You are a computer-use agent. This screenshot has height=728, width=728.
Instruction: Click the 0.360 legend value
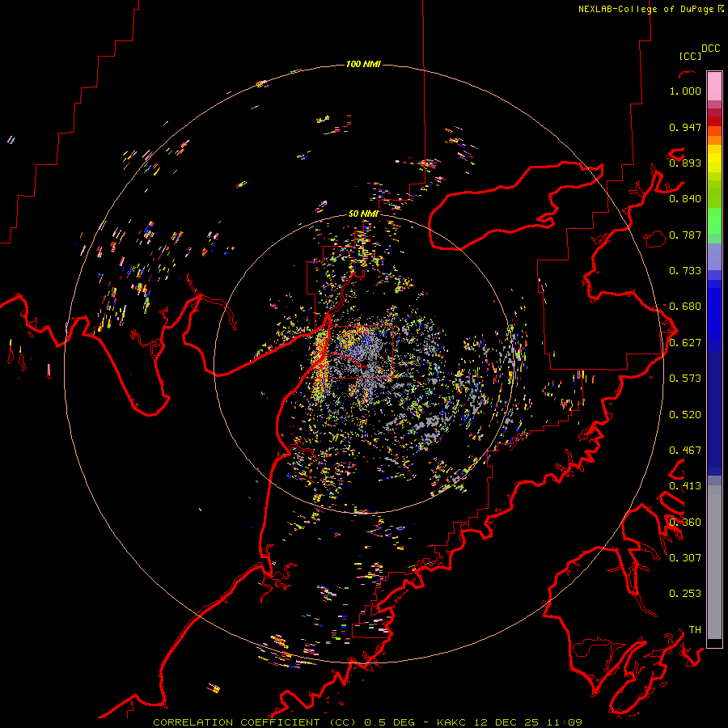click(x=685, y=523)
